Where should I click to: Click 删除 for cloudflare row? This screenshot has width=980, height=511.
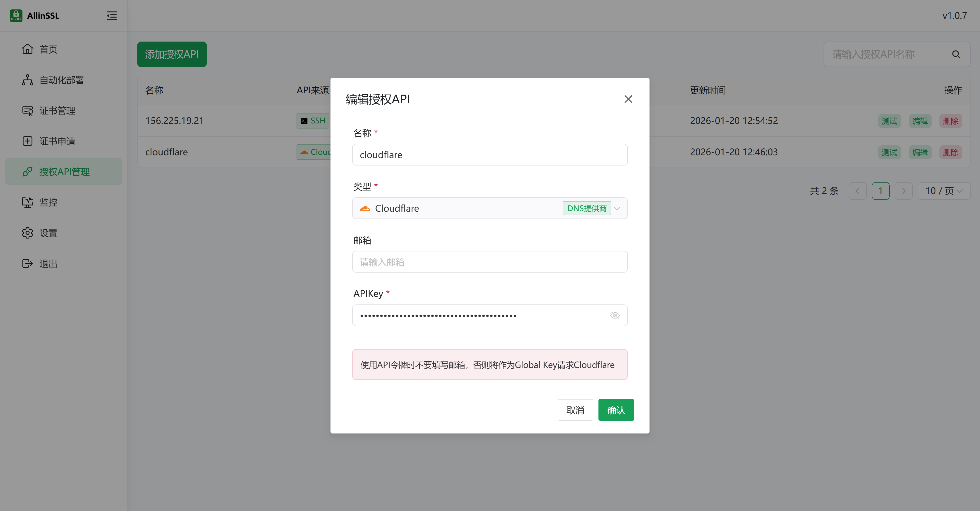950,152
